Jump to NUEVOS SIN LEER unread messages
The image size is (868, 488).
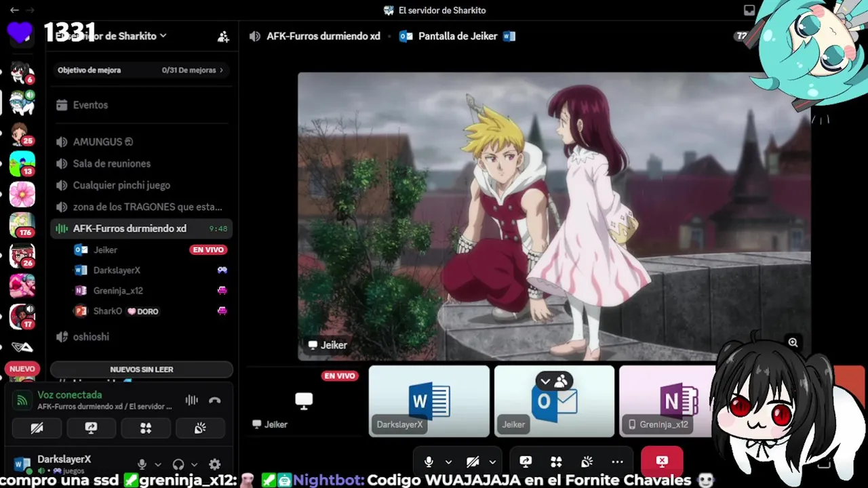[141, 369]
